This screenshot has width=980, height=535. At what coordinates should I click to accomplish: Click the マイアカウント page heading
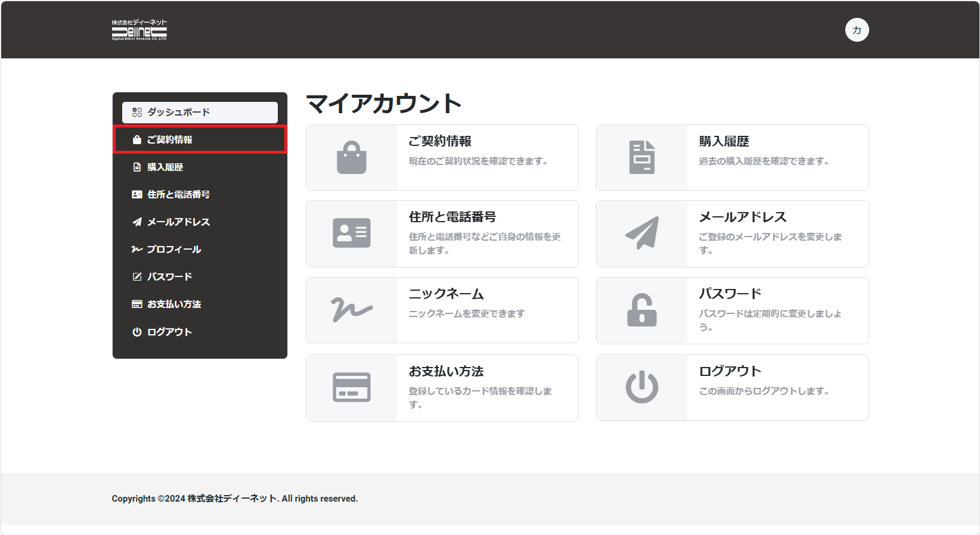pyautogui.click(x=383, y=104)
